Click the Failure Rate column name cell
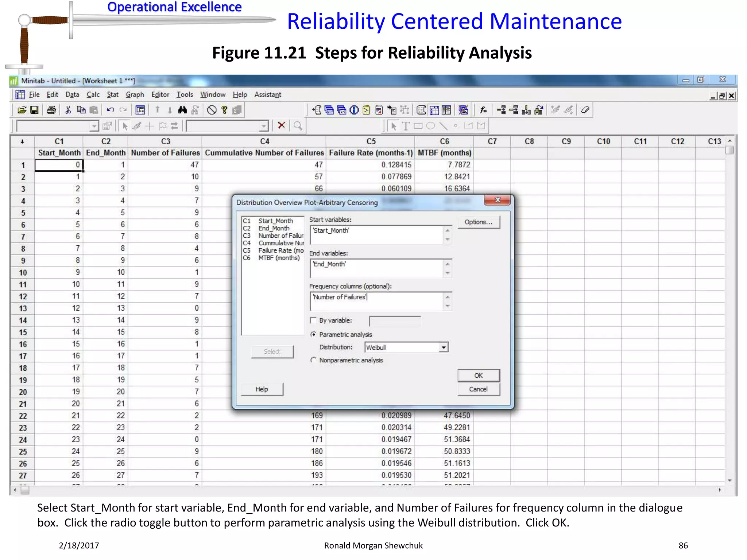 (x=371, y=153)
